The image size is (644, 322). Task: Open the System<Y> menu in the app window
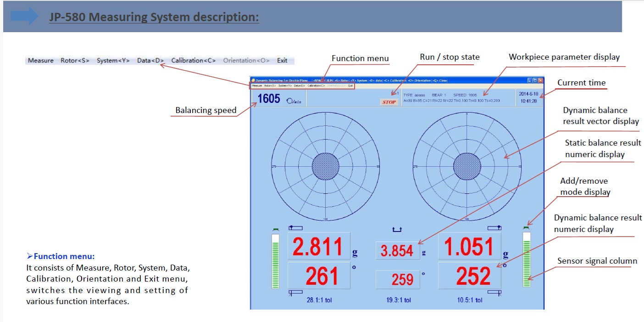tap(285, 85)
